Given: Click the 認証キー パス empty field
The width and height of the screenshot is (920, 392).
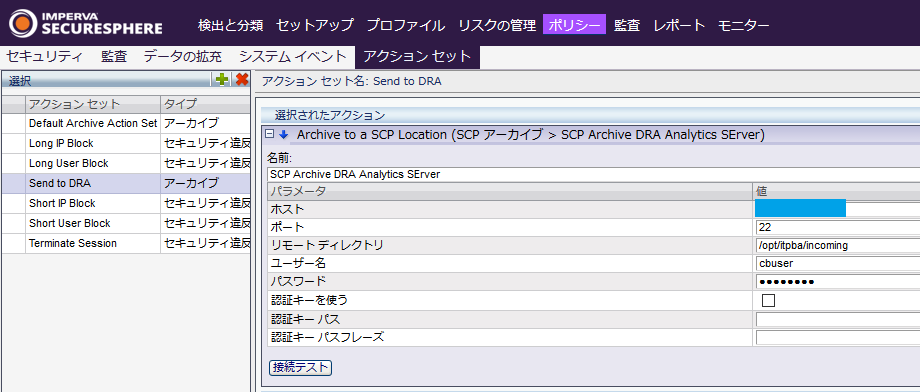Looking at the screenshot, I should pos(837,319).
